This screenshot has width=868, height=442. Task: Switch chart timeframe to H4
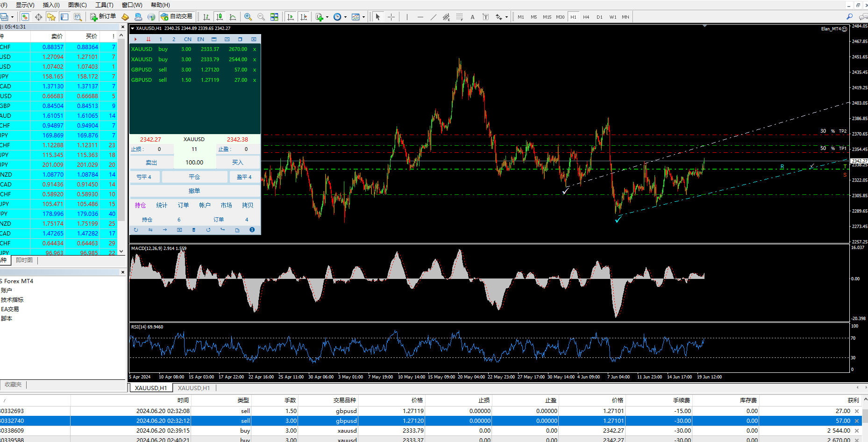[586, 17]
